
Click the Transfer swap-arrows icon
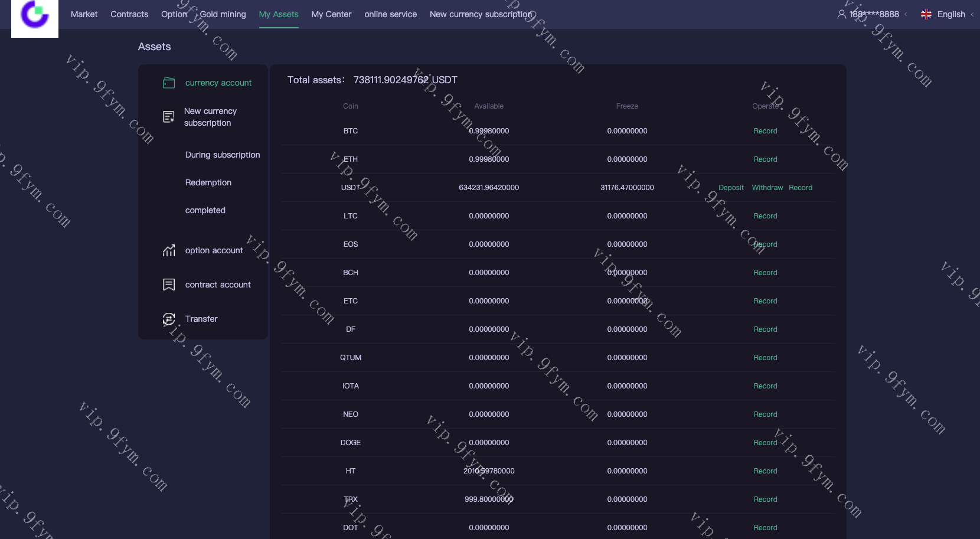pyautogui.click(x=169, y=319)
